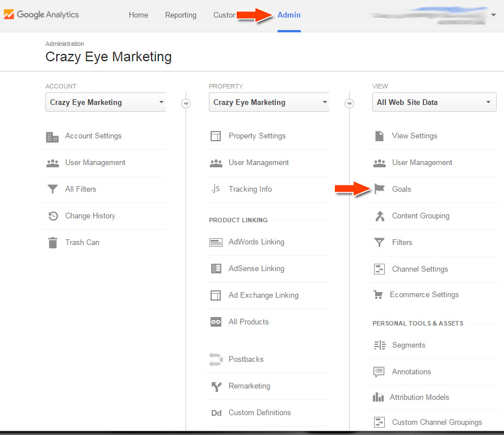Click the All Filters funnel icon
The image size is (504, 435).
point(52,189)
